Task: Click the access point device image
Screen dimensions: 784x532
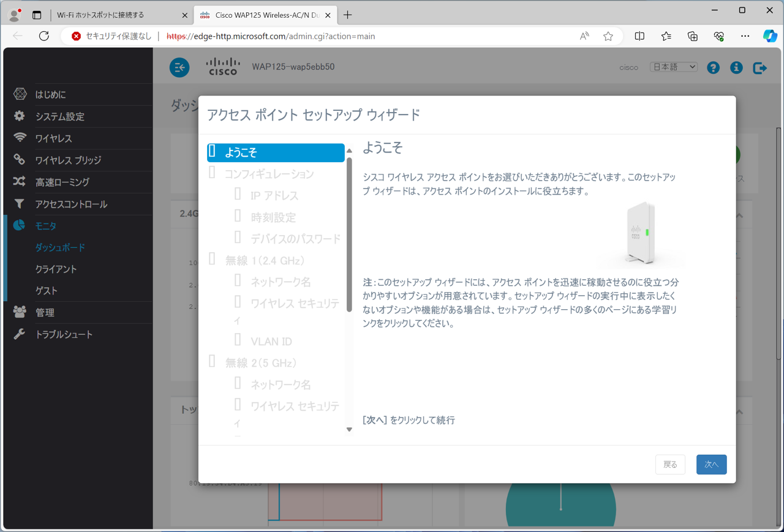Action: coord(641,234)
